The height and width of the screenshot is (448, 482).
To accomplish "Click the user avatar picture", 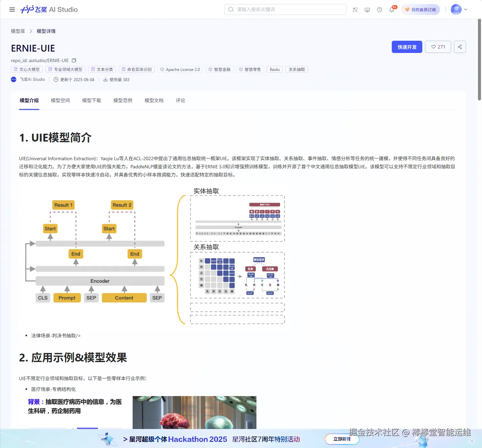I will [x=456, y=10].
